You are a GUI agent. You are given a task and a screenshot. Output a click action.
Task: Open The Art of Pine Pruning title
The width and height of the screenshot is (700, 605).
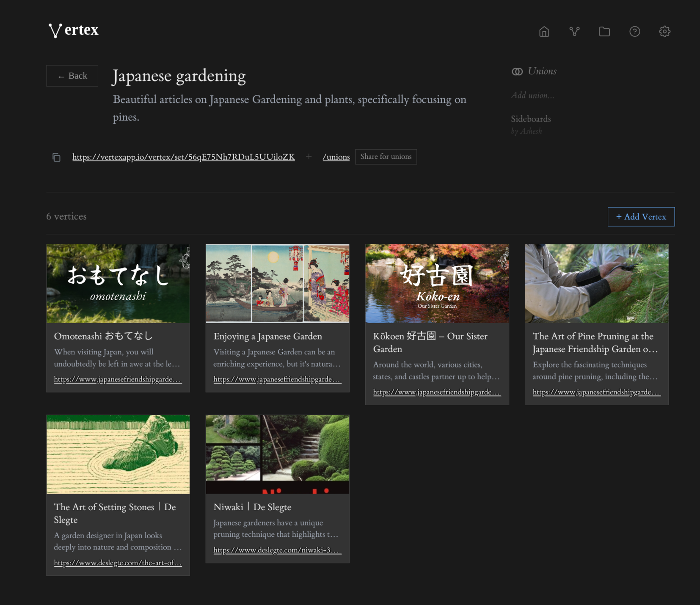point(595,343)
